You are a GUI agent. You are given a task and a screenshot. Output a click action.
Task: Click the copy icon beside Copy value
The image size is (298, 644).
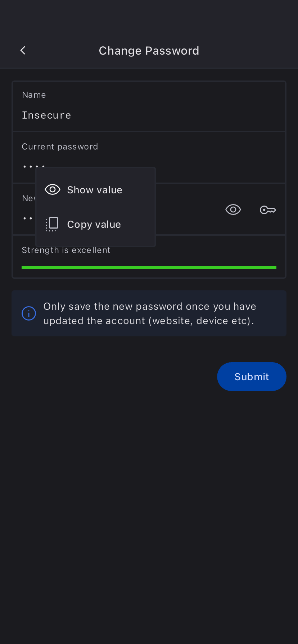click(x=52, y=224)
